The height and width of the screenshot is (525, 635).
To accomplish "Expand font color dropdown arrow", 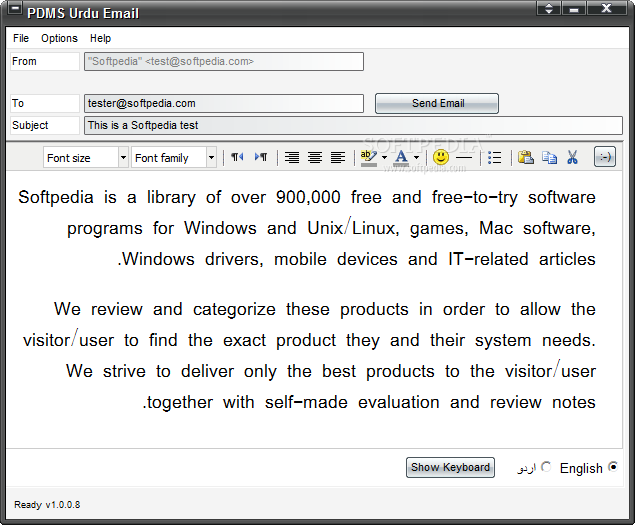I will pos(416,157).
